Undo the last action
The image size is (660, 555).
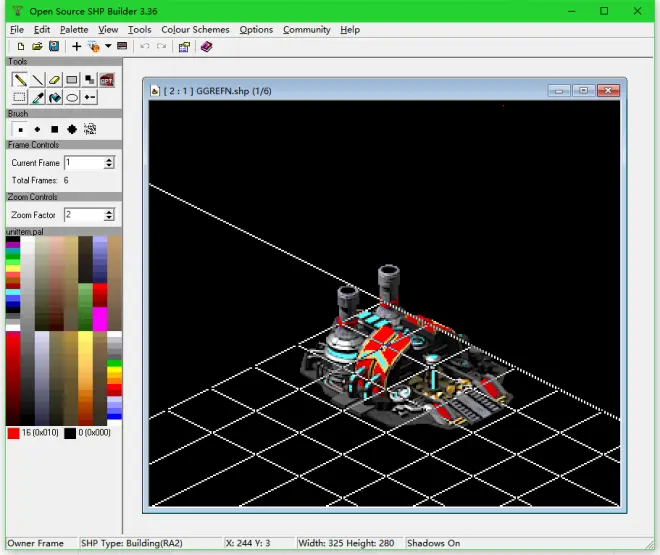tap(144, 46)
